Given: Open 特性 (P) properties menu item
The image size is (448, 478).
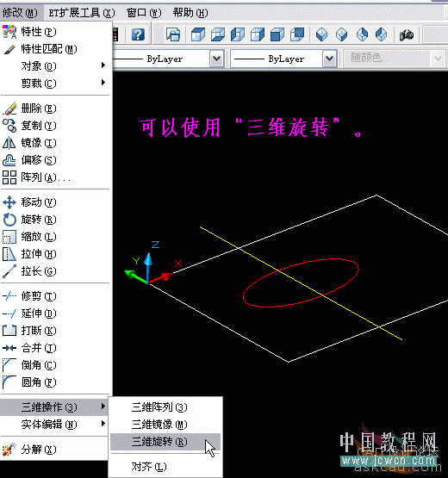Looking at the screenshot, I should pos(56,32).
